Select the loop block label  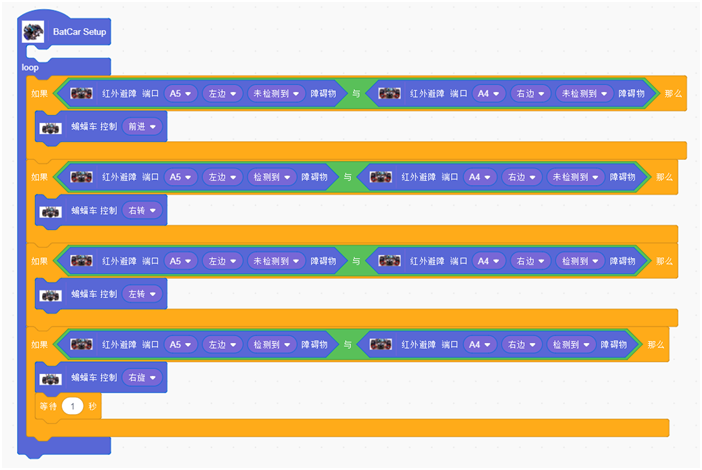point(31,67)
